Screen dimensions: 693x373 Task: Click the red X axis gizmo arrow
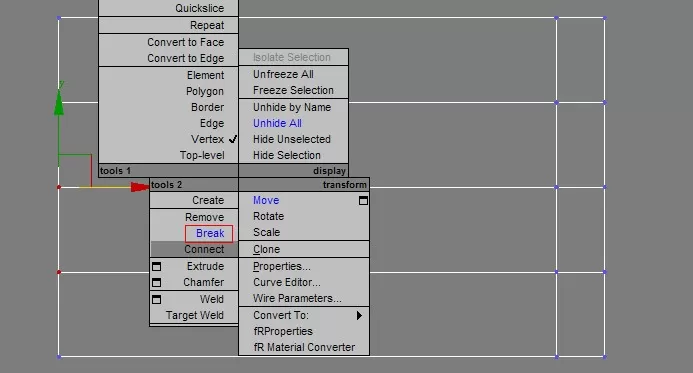[x=140, y=187]
